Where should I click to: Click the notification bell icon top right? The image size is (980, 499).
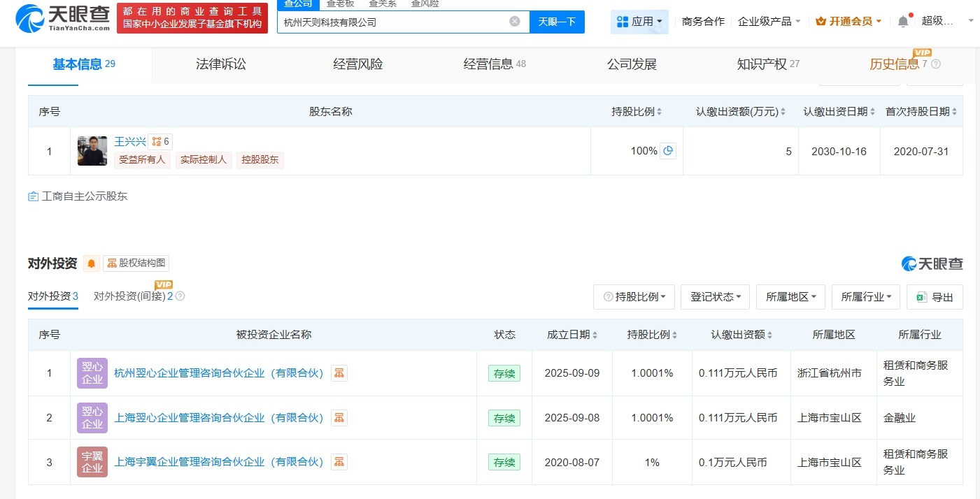pos(903,20)
